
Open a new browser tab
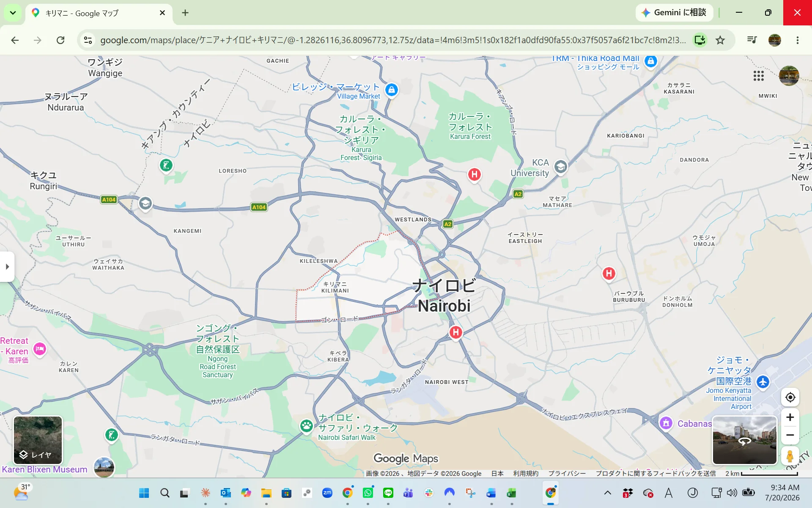(185, 13)
